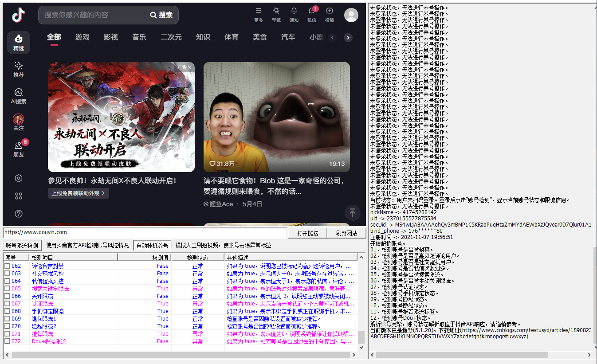Screen dimensions: 597x364
Task: Select the 汽车 category tab
Action: tap(288, 37)
